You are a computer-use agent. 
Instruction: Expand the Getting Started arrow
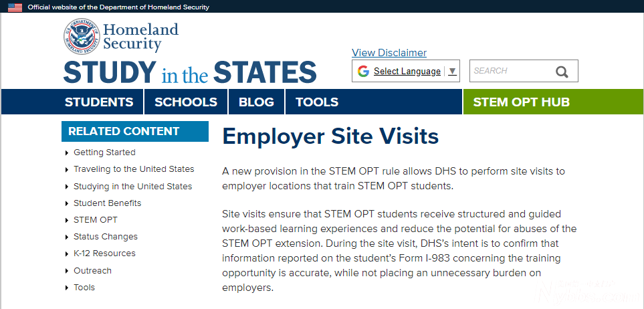67,153
